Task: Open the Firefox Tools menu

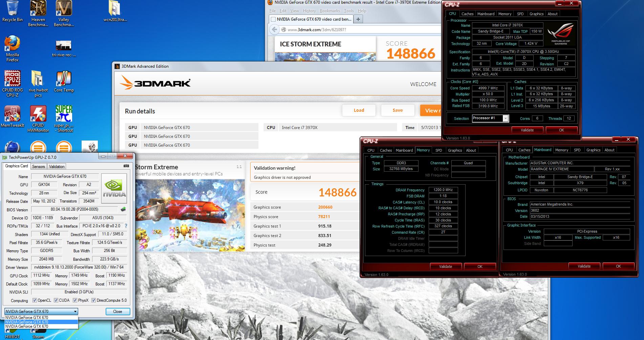Action: click(x=349, y=11)
